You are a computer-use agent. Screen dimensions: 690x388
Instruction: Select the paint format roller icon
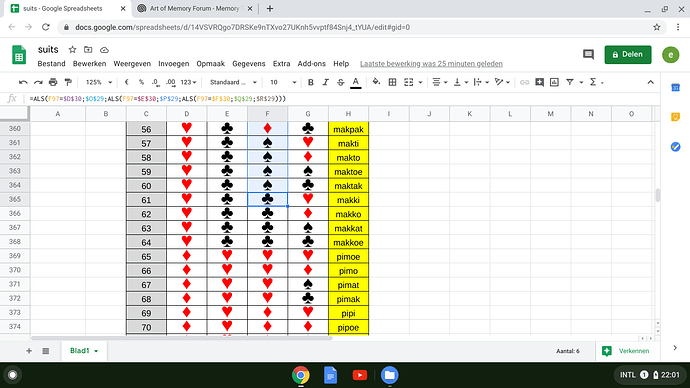68,82
